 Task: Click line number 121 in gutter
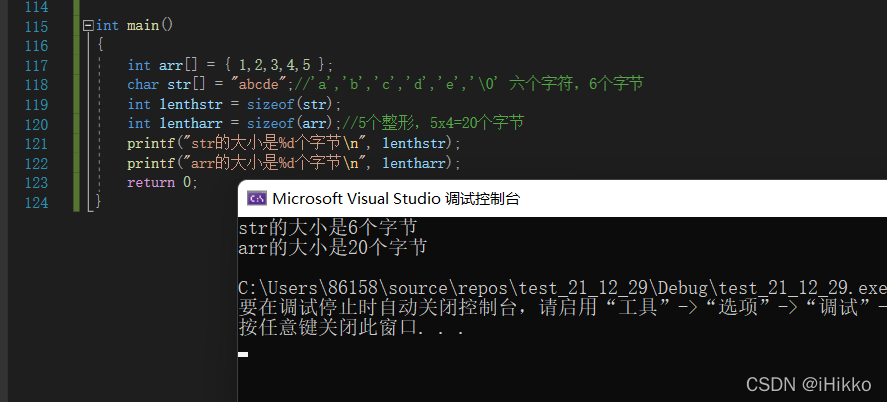tap(36, 144)
